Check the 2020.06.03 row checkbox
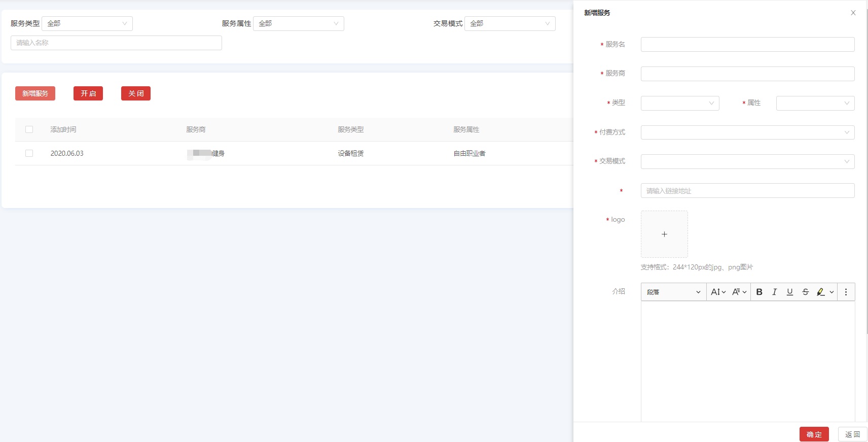 [29, 153]
